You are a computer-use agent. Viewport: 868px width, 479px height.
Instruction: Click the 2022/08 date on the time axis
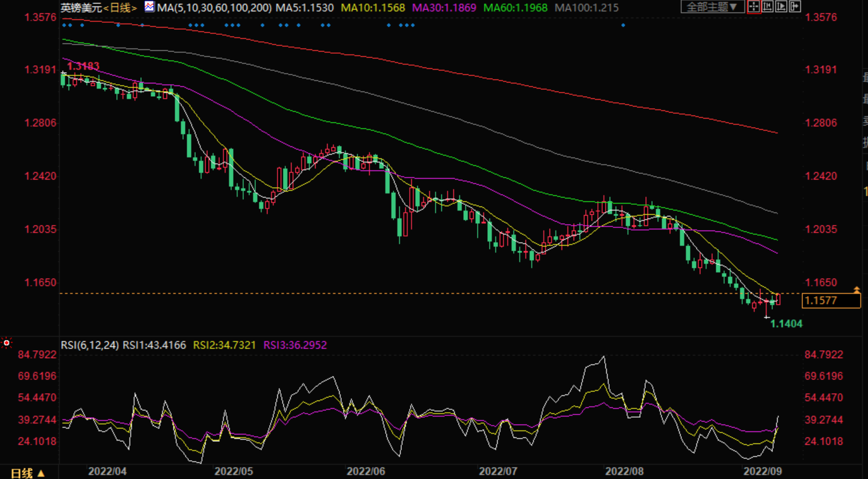click(624, 472)
